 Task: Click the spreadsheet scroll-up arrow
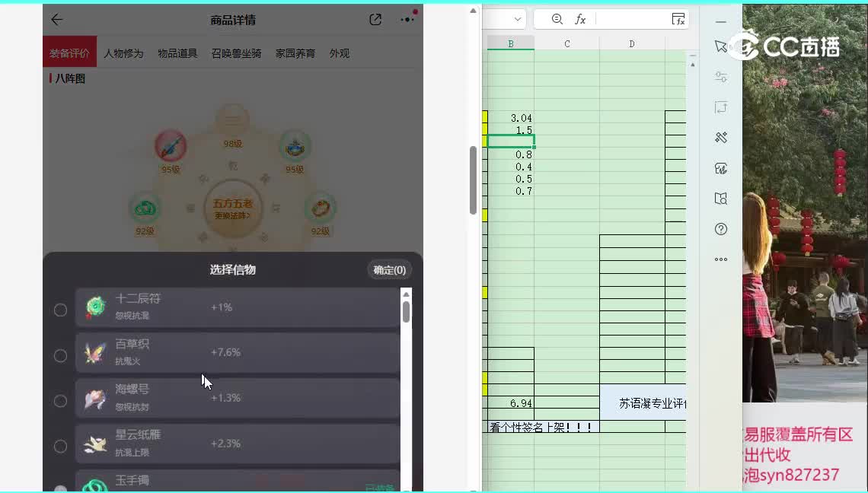click(693, 65)
